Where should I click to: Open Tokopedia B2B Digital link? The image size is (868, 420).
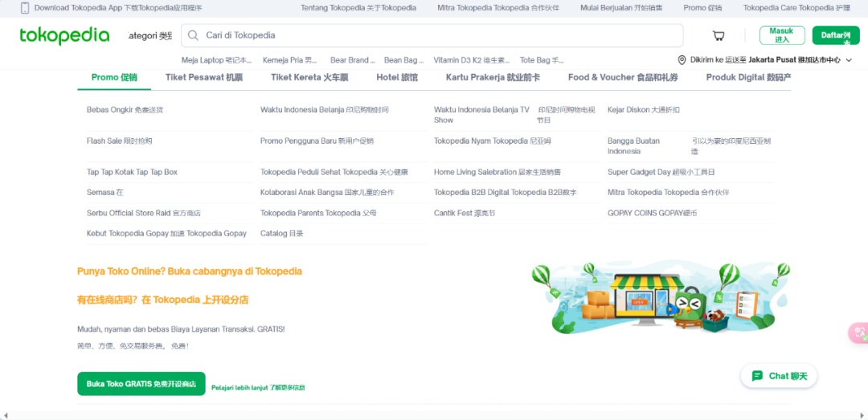pos(506,193)
